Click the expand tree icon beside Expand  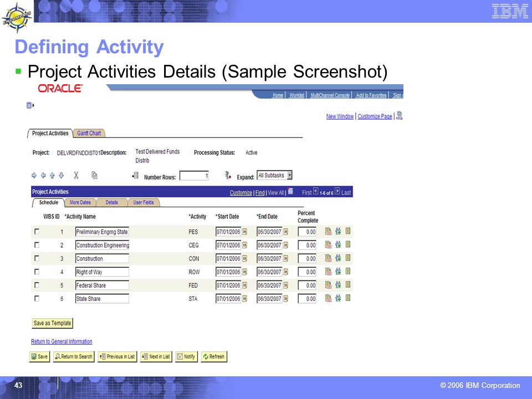click(228, 176)
